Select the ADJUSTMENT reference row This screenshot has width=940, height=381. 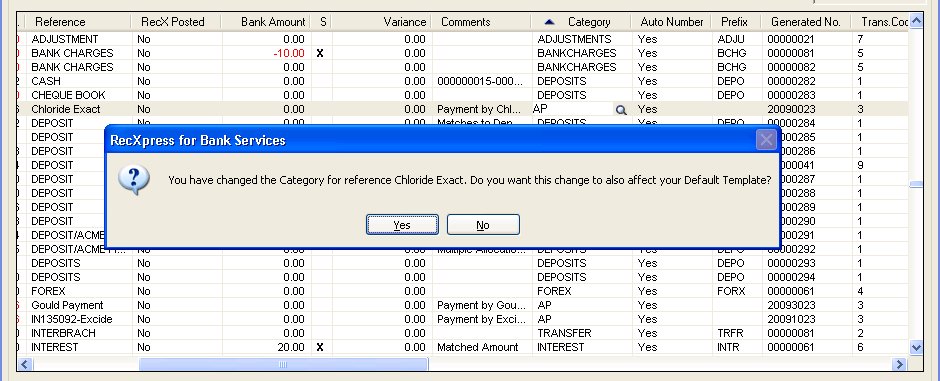pyautogui.click(x=65, y=39)
